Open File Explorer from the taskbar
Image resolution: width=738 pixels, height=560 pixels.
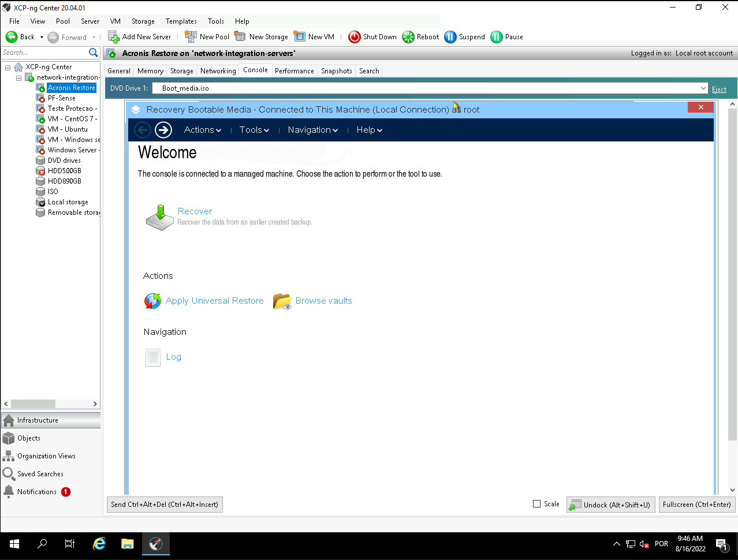[128, 544]
